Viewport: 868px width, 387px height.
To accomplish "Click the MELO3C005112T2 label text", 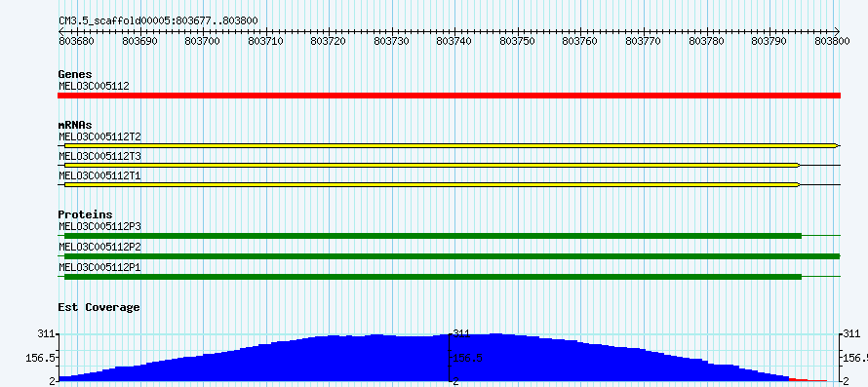I will click(99, 136).
